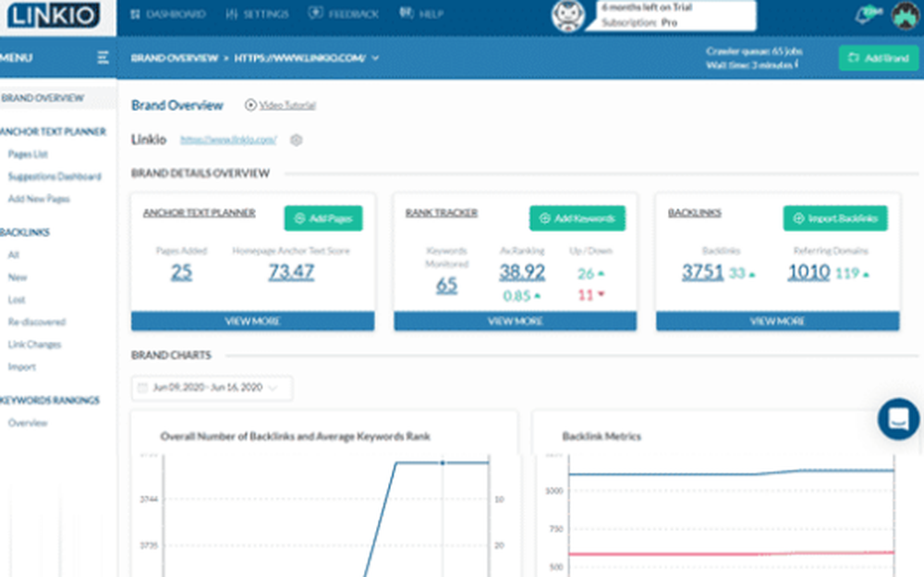Click Up count 26 in Rank Tracker
Image resolution: width=924 pixels, height=577 pixels.
[x=585, y=274]
